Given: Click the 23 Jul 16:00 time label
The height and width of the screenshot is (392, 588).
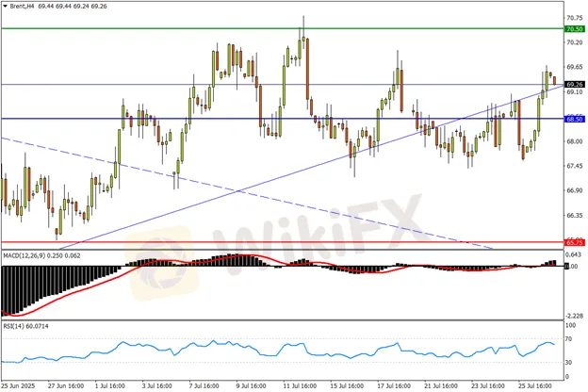Looking at the screenshot, I should [487, 385].
